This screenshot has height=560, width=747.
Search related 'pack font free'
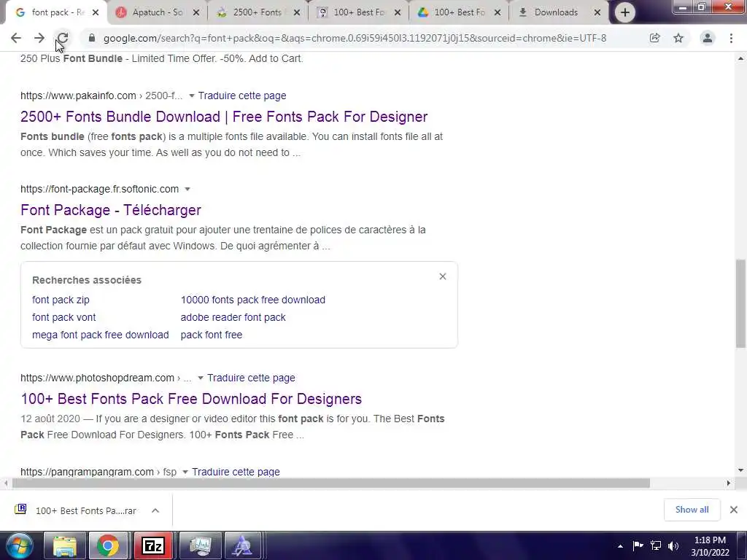click(x=212, y=335)
